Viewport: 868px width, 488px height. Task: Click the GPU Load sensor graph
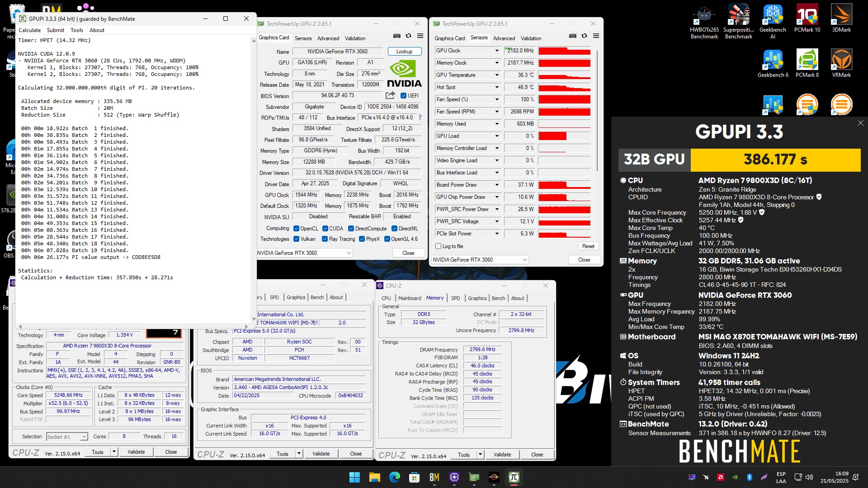pos(564,136)
